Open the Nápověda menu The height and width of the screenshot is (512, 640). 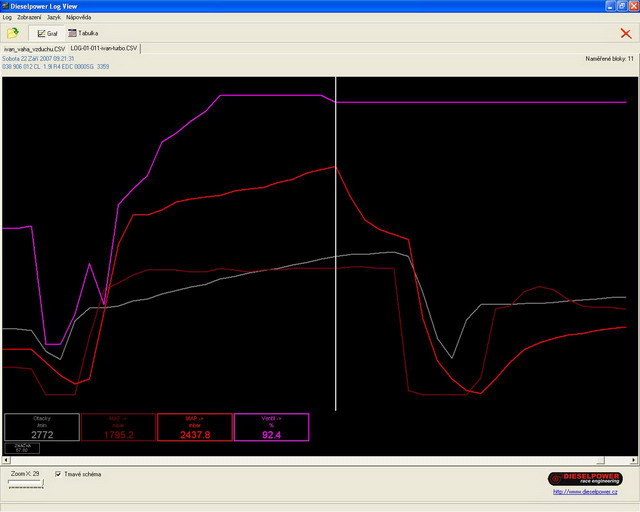(78, 18)
